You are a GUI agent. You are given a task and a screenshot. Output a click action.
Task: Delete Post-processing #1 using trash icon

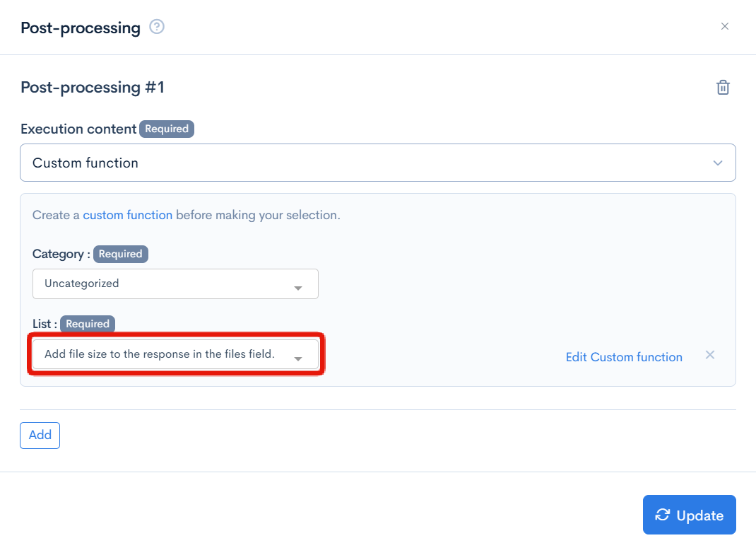tap(723, 88)
